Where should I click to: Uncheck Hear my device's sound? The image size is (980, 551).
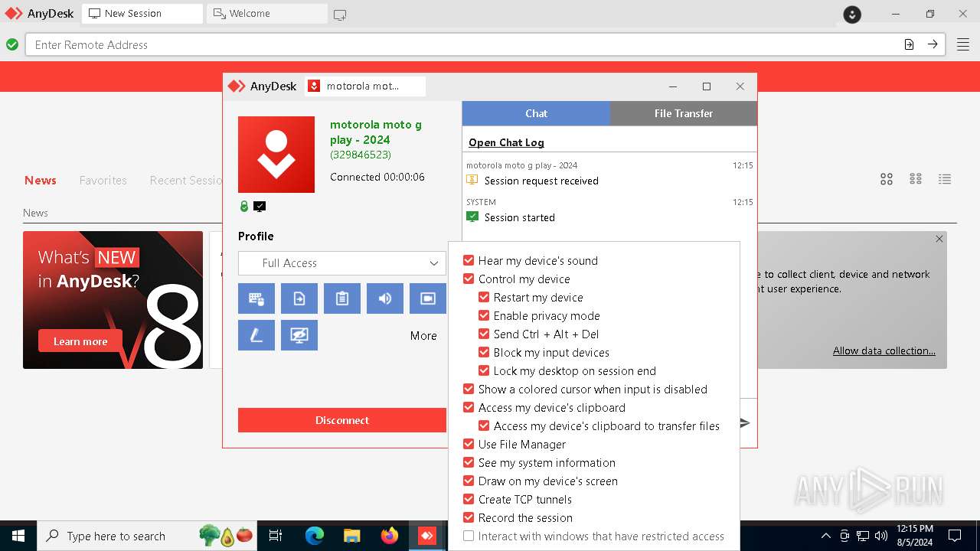469,260
